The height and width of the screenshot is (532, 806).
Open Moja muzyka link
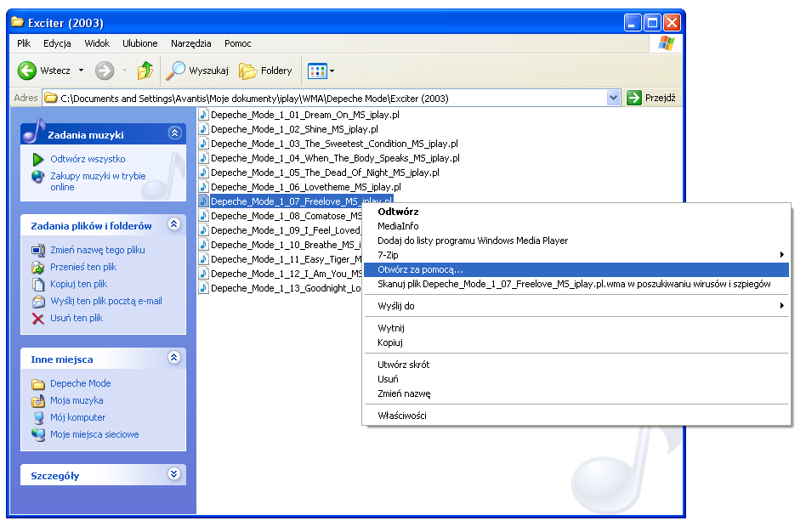[x=77, y=400]
